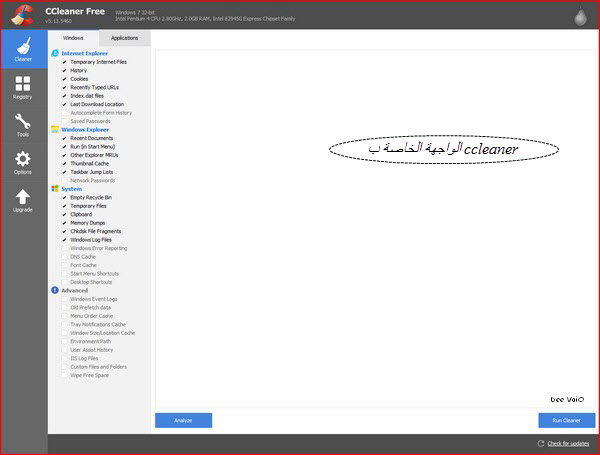Click the Advanced warning icon
The height and width of the screenshot is (455, 600).
pyautogui.click(x=55, y=290)
